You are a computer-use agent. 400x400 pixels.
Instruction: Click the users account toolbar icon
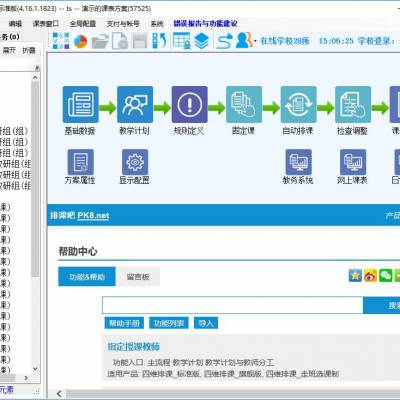pos(244,40)
